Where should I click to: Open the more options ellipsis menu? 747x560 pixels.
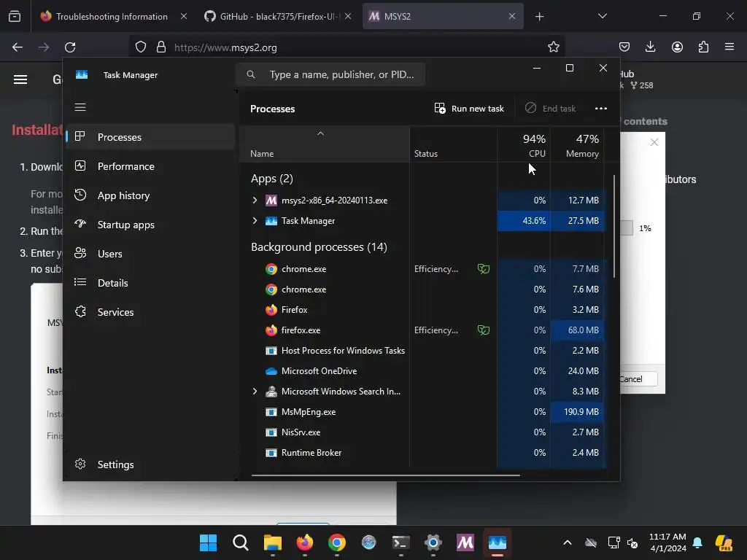tap(601, 109)
